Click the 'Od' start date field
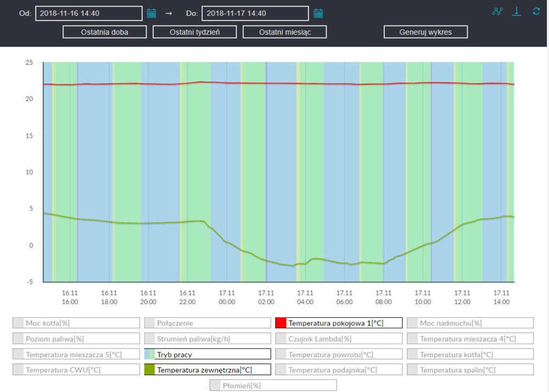549x392 pixels. [88, 13]
